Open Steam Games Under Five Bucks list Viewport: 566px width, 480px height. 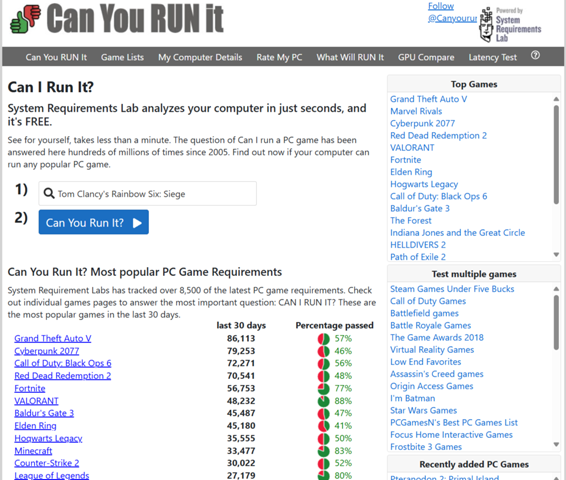[452, 289]
